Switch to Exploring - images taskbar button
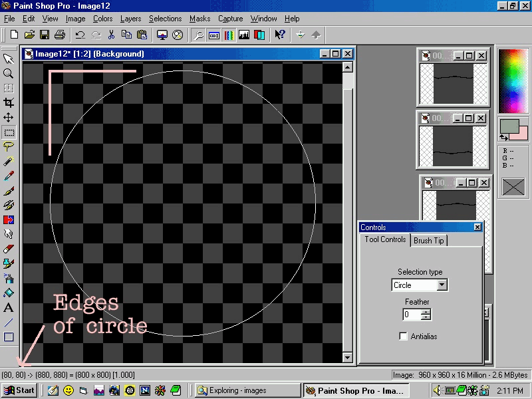 [247, 390]
